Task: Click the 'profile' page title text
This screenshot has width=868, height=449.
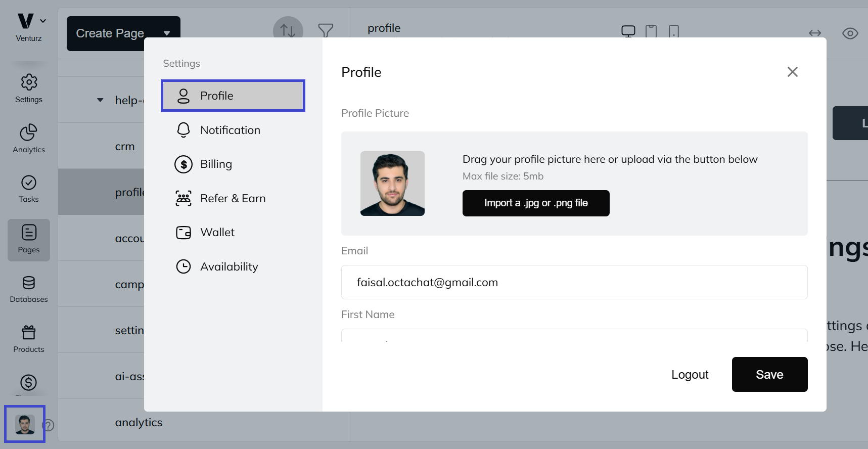Action: [x=384, y=28]
